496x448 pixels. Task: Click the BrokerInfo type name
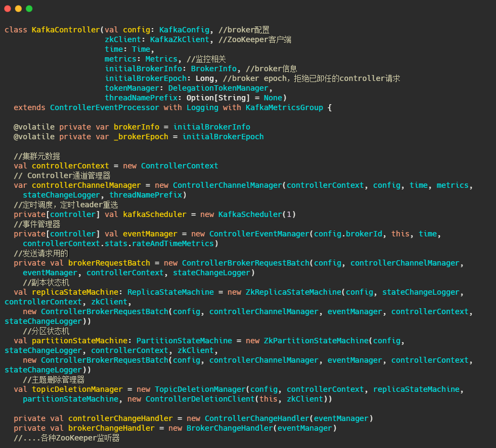[x=214, y=69]
